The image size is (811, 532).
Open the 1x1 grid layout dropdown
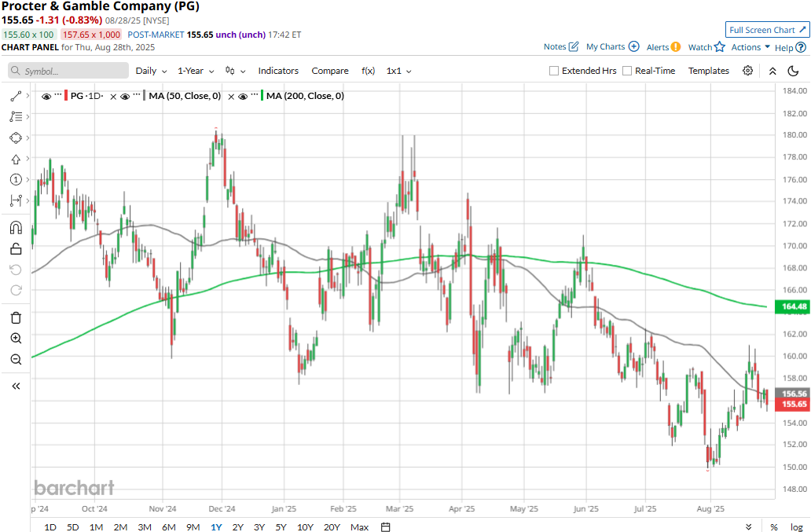pos(398,71)
